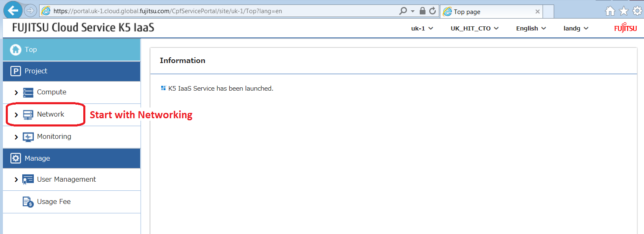The image size is (644, 234).
Task: Expand the User Management chevron
Action: [16, 180]
